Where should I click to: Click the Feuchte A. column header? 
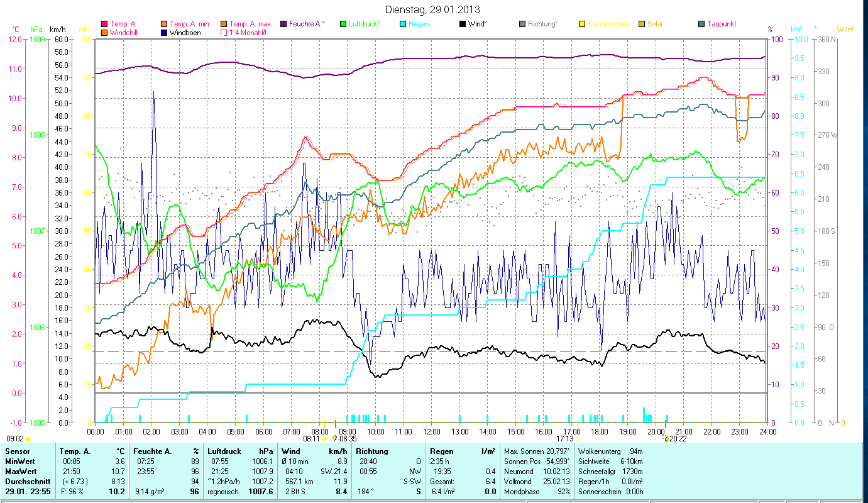click(x=153, y=451)
